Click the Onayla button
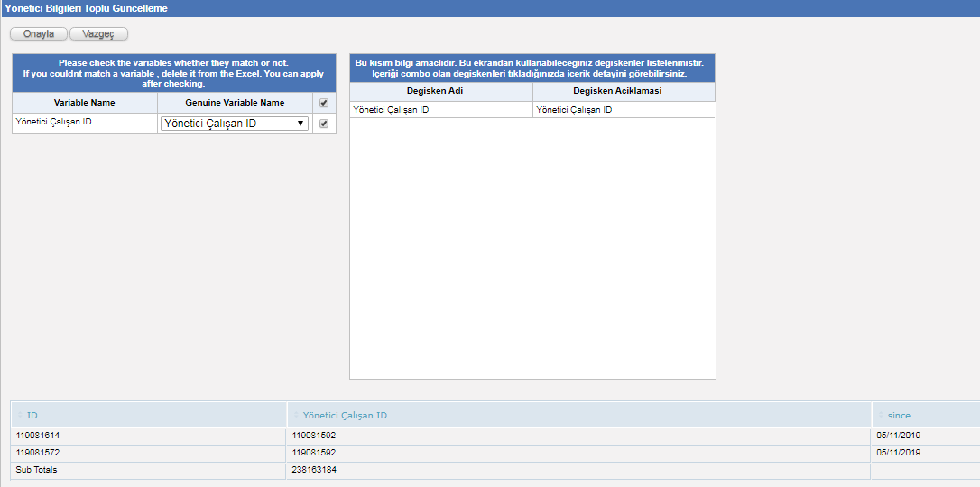 tap(39, 33)
